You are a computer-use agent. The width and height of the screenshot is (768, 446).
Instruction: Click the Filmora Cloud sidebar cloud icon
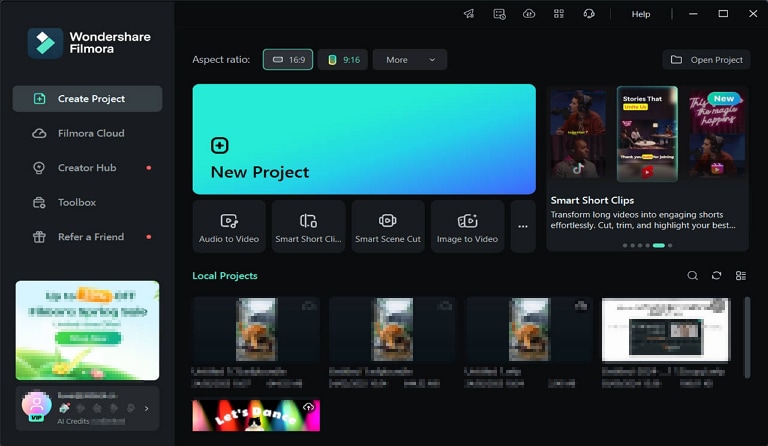(39, 133)
